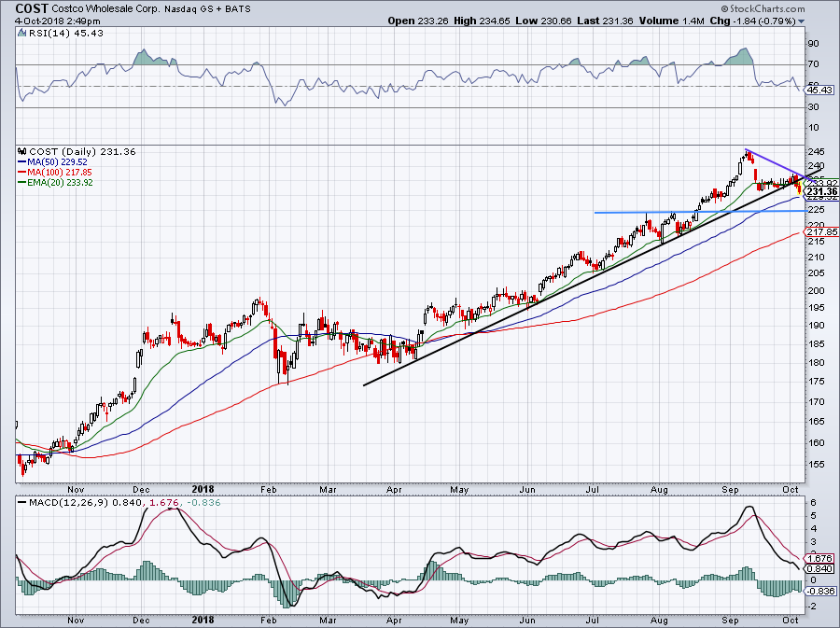Select the COST (Daily) 231.36 legend entry
The height and width of the screenshot is (628, 840).
82,151
